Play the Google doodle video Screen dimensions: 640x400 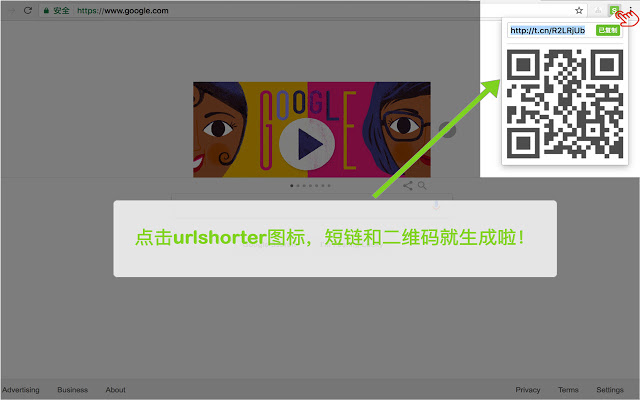307,144
